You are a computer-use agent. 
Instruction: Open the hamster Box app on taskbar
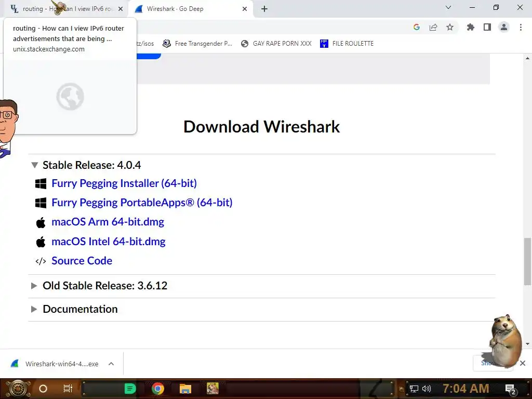click(212, 389)
